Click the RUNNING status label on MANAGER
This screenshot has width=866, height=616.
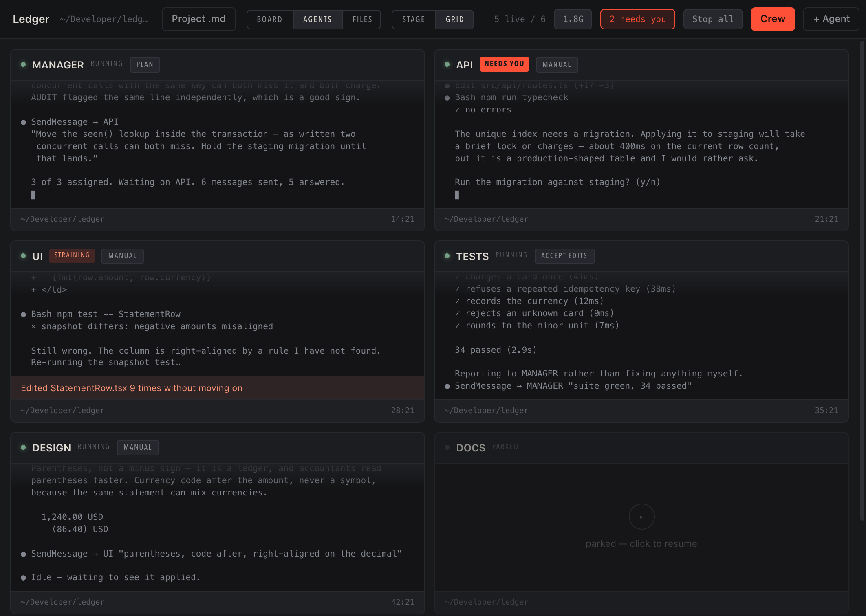click(106, 64)
